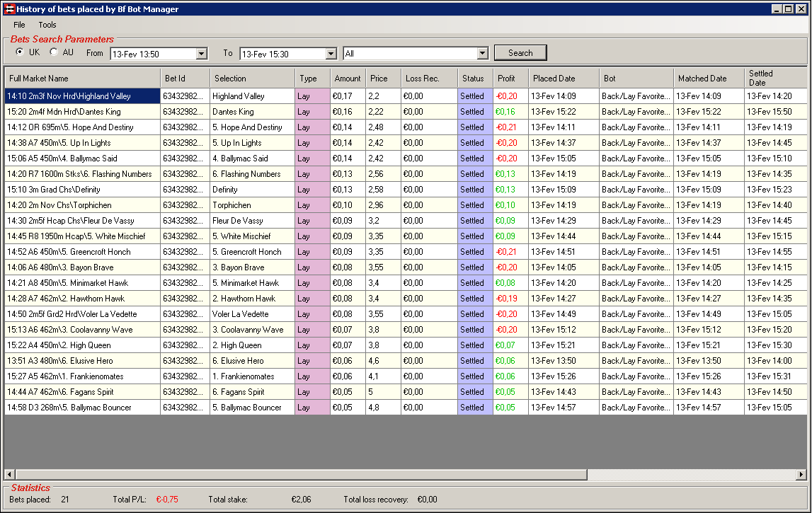Sort by Matched Date column header
This screenshot has height=513, width=812.
click(x=709, y=78)
